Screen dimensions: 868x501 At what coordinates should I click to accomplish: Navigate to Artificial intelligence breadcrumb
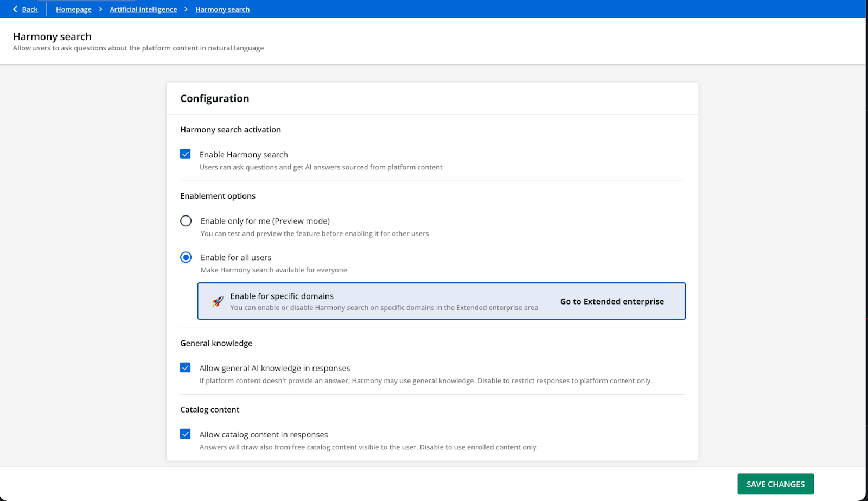pyautogui.click(x=143, y=9)
